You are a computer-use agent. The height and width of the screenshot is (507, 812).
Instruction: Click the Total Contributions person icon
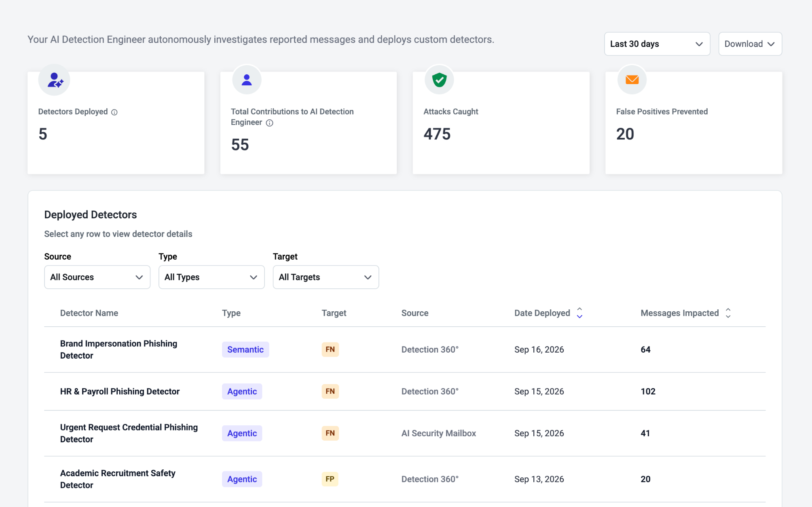coord(247,80)
